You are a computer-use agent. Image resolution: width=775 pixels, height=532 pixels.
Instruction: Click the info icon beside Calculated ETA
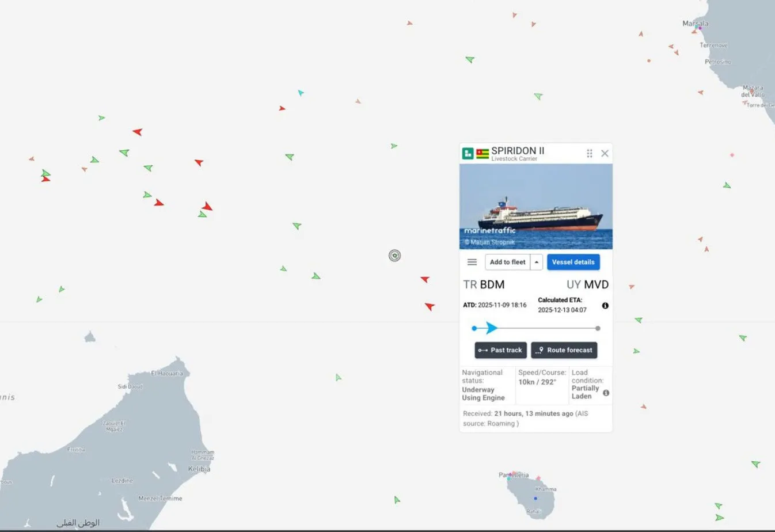click(605, 306)
